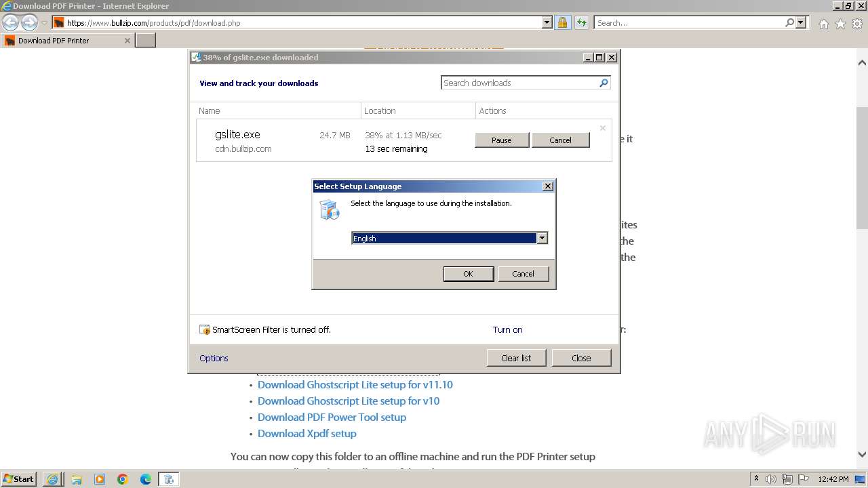Select the gslite.exe file name
868x488 pixels.
point(237,135)
